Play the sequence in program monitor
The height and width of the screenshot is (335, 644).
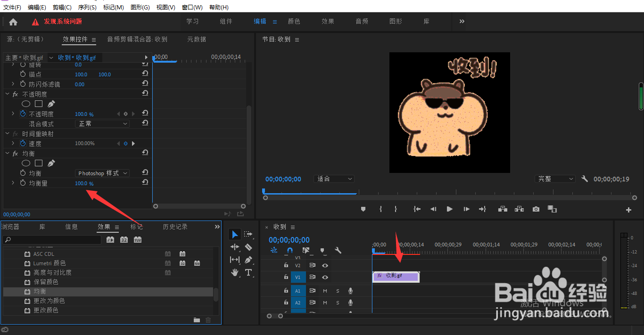click(449, 209)
